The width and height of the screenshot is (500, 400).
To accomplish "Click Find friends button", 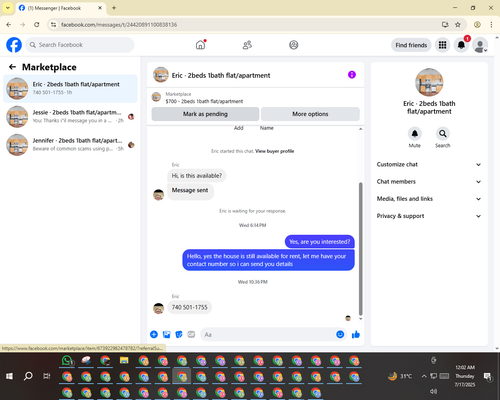I will [x=411, y=45].
